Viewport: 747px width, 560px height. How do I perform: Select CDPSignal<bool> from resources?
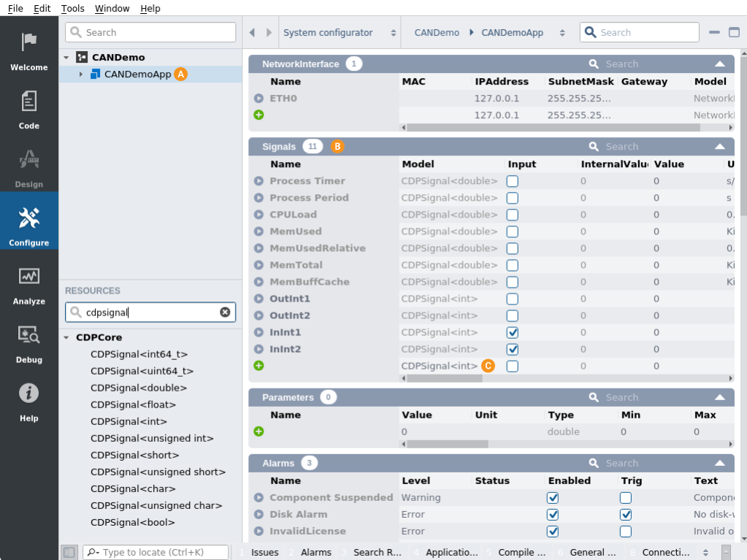132,522
